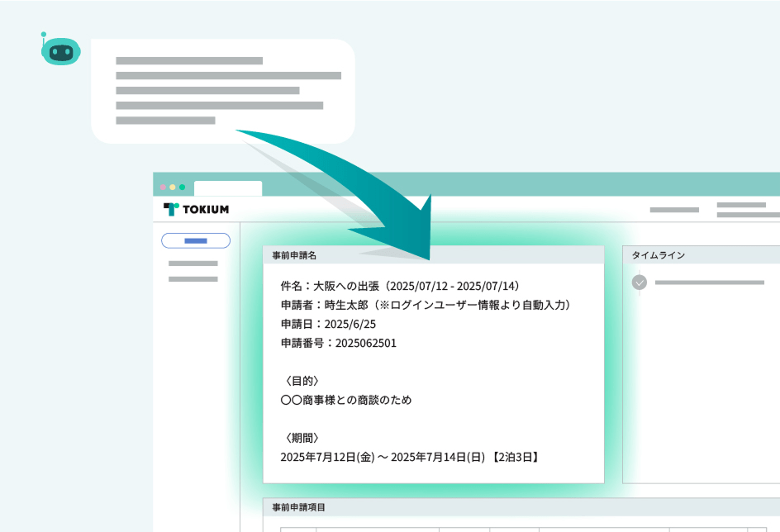Click the 申請日：2025/6/25 line
Viewport: 780px width, 532px height.
coord(328,324)
